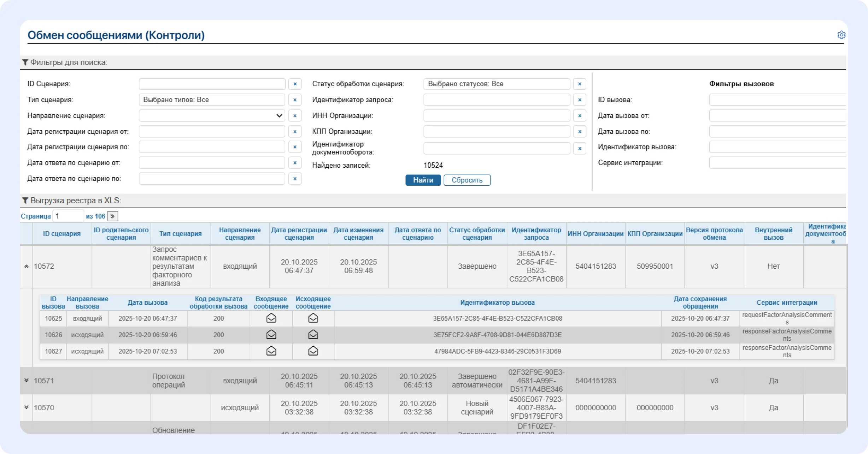Open outgoing message envelope for call 10627
This screenshot has width=868, height=454.
tap(313, 351)
